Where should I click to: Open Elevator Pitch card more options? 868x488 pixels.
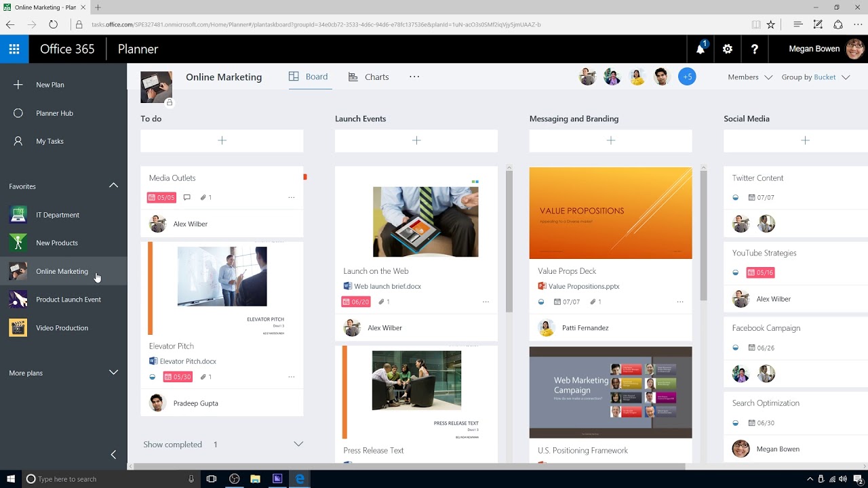(x=292, y=377)
